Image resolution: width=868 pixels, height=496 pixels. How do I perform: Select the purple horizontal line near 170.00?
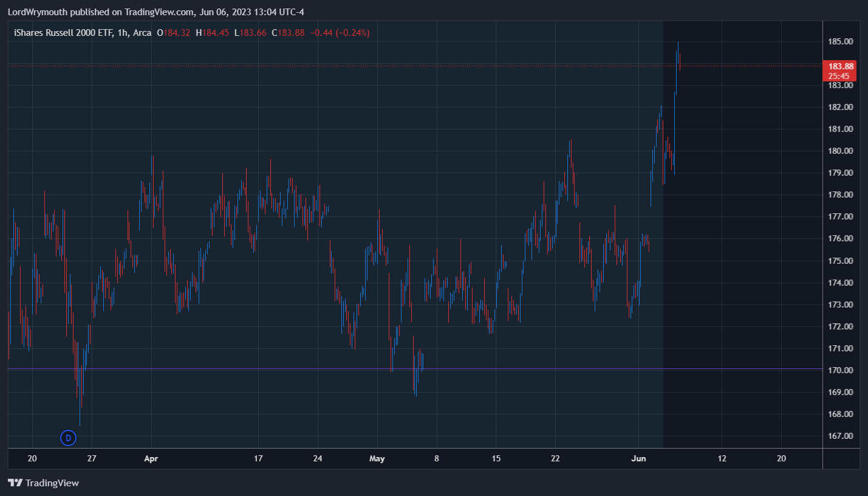click(415, 369)
